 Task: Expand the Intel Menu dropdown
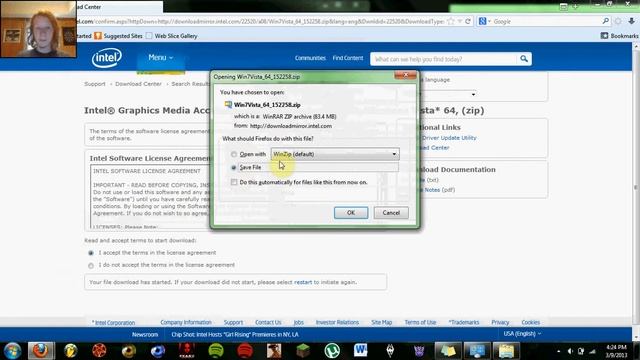[160, 58]
